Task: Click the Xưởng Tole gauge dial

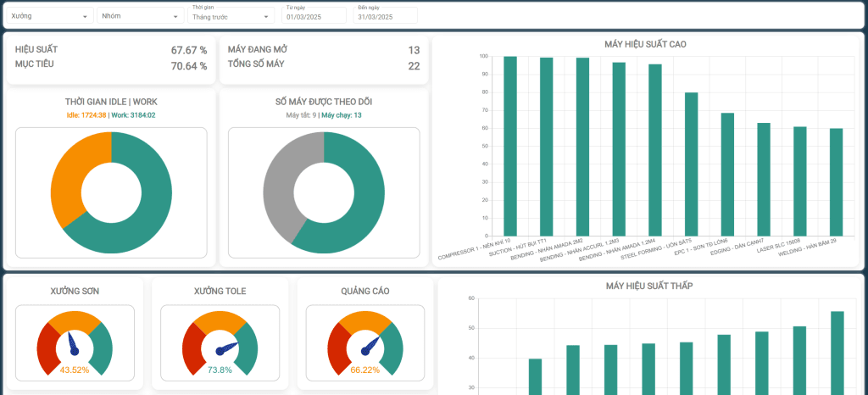Action: pyautogui.click(x=220, y=343)
